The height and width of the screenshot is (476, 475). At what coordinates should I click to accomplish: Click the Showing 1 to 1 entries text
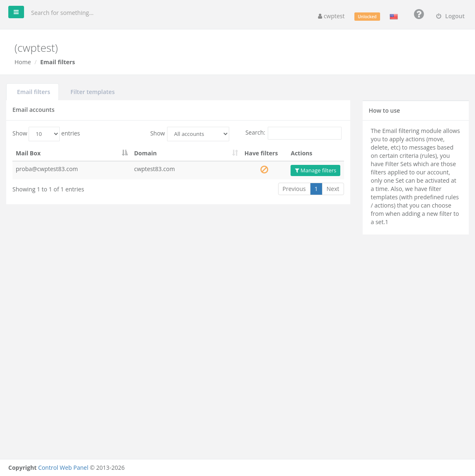[48, 189]
